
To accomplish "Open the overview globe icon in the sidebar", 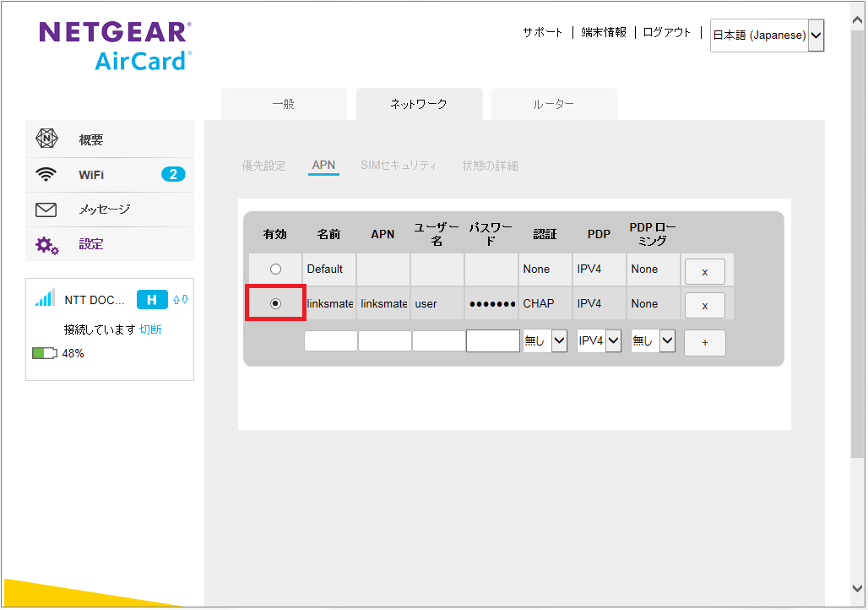I will [x=46, y=139].
